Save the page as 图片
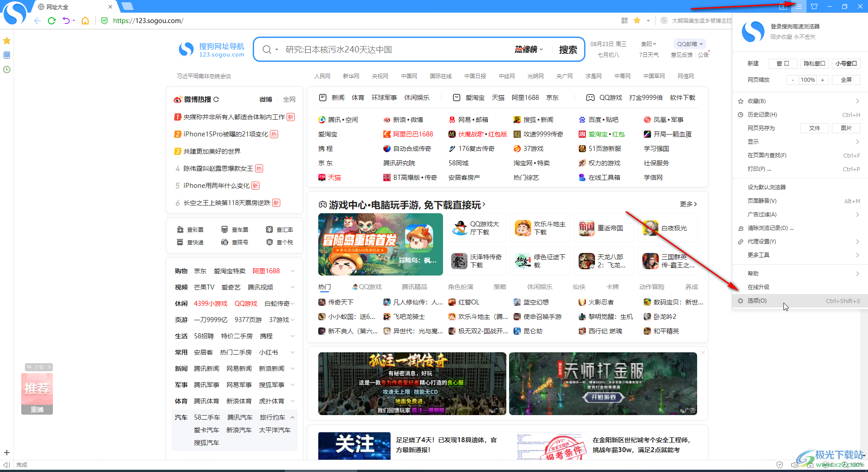Image resolution: width=868 pixels, height=472 pixels. click(x=846, y=128)
